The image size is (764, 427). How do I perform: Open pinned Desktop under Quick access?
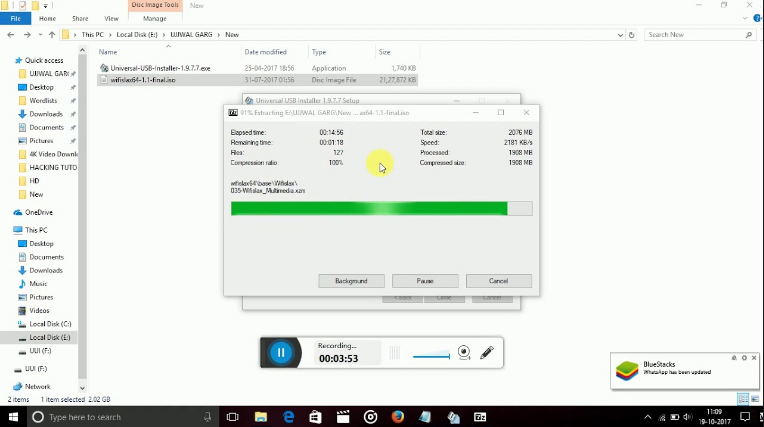41,87
